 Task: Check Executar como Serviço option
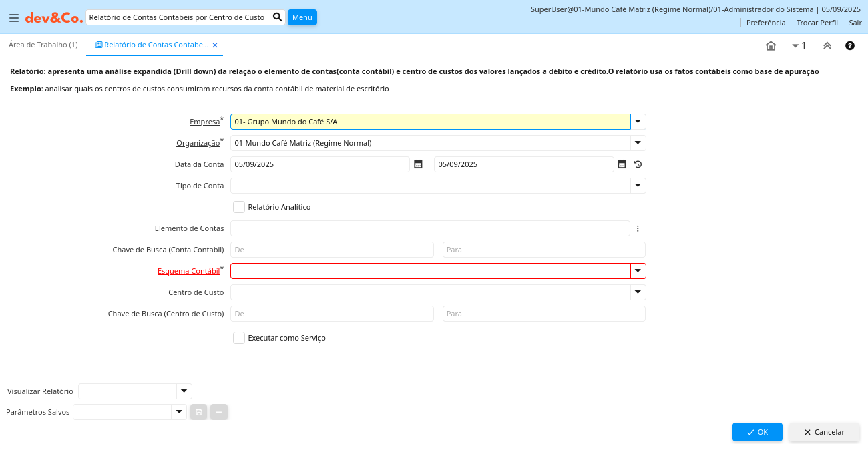point(239,338)
